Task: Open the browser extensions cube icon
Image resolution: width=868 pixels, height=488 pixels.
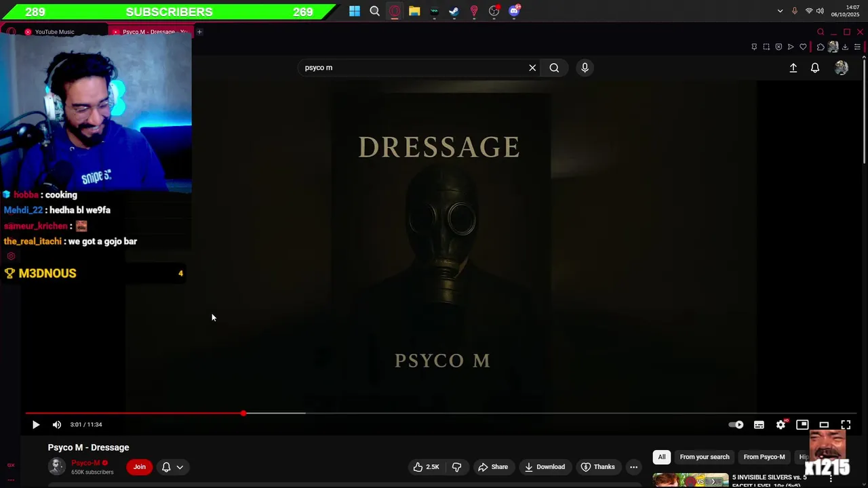Action: click(x=821, y=47)
